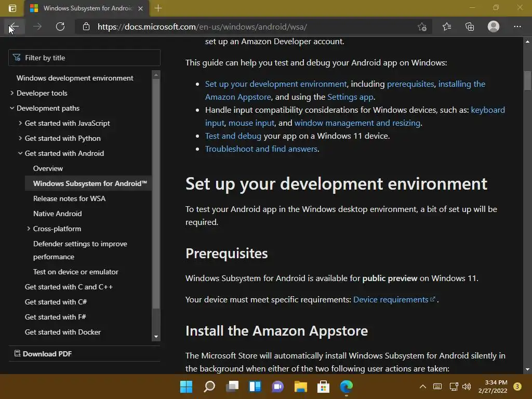Image resolution: width=532 pixels, height=399 pixels.
Task: Reload the page with refresh icon
Action: click(60, 26)
